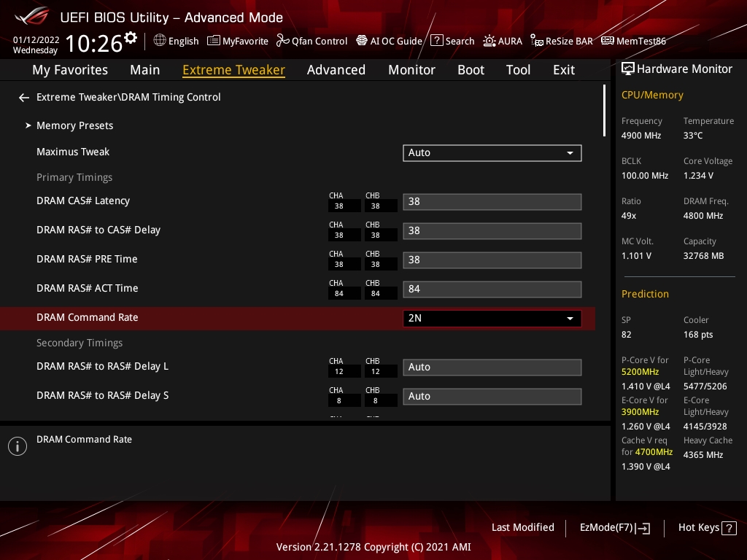Image resolution: width=747 pixels, height=560 pixels.
Task: Open the DRAM Command Rate dropdown
Action: [x=492, y=319]
